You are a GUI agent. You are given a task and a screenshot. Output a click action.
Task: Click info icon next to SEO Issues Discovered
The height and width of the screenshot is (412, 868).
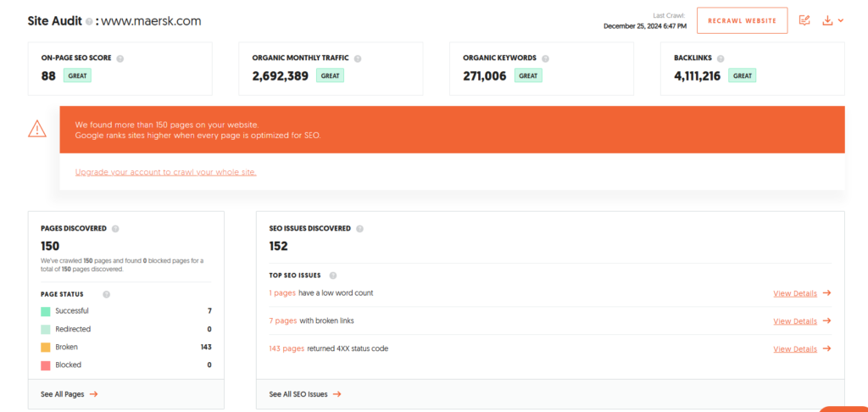tap(359, 229)
